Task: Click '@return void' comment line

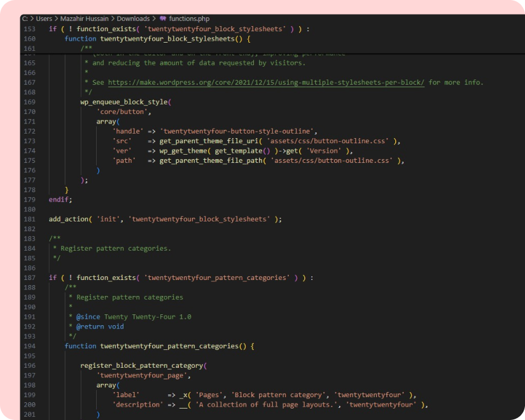Action: tap(100, 326)
